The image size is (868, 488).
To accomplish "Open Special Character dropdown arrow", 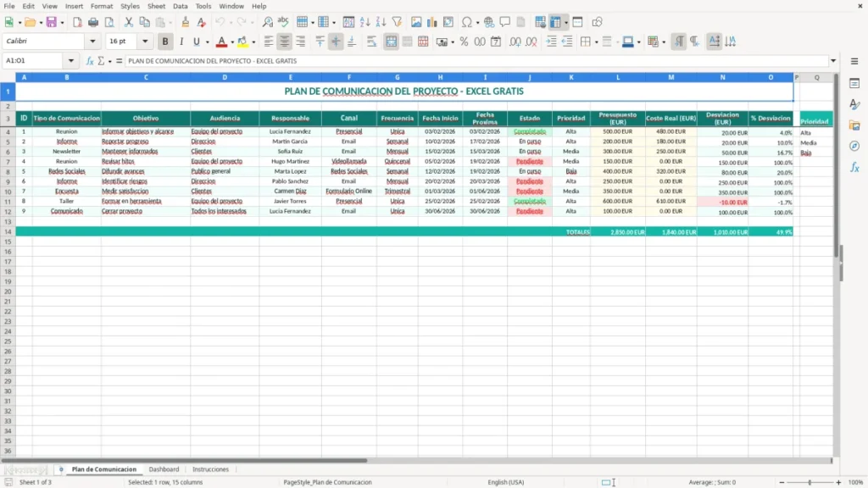I will pos(477,22).
